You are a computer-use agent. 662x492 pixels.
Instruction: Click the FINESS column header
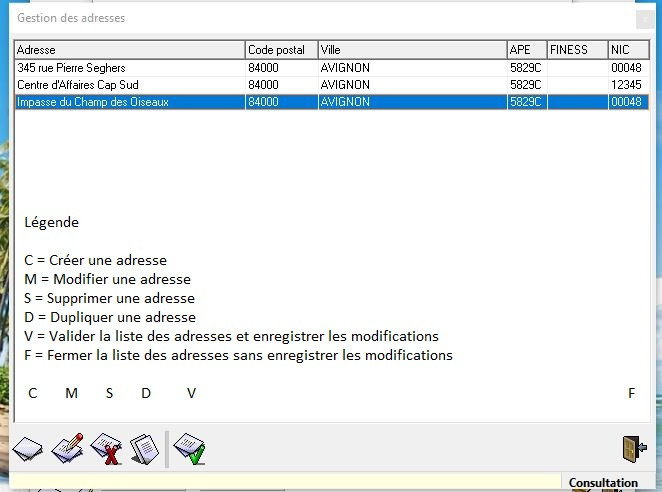point(578,50)
